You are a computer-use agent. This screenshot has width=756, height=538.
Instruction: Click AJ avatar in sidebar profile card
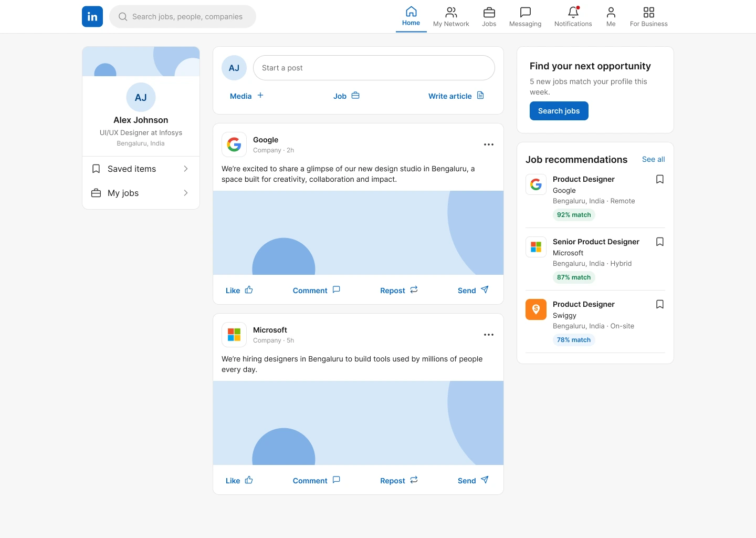[x=141, y=97]
